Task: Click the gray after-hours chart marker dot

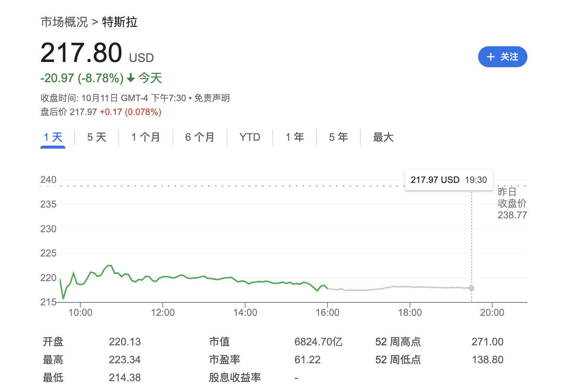Action: 471,288
